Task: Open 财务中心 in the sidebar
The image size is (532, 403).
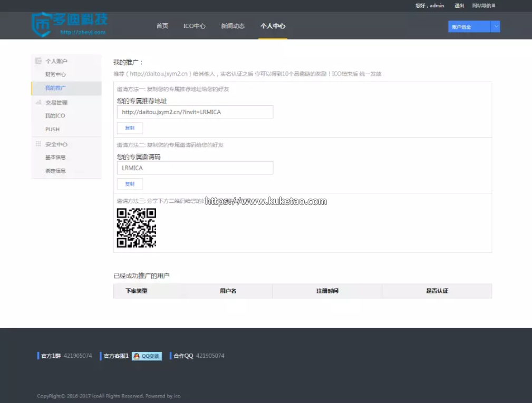Action: (x=55, y=74)
